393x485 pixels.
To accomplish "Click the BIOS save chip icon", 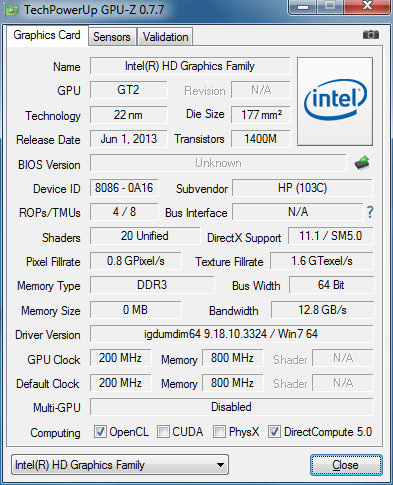I will point(362,163).
